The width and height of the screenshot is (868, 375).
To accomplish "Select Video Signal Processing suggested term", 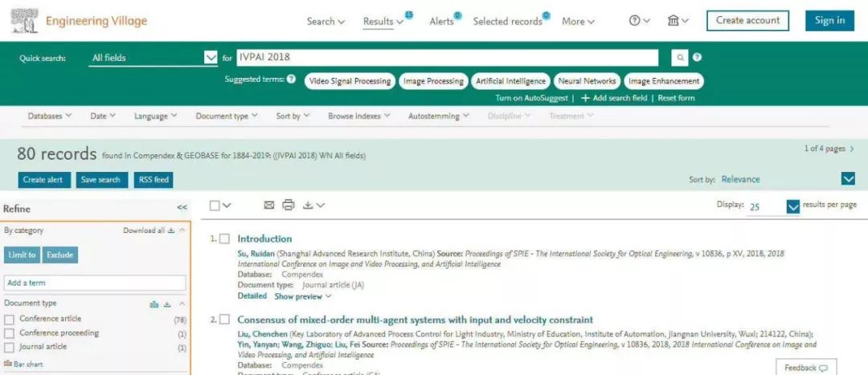I will coord(350,81).
